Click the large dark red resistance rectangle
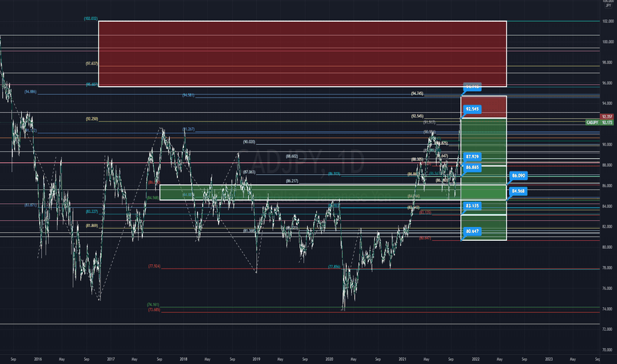 302,54
